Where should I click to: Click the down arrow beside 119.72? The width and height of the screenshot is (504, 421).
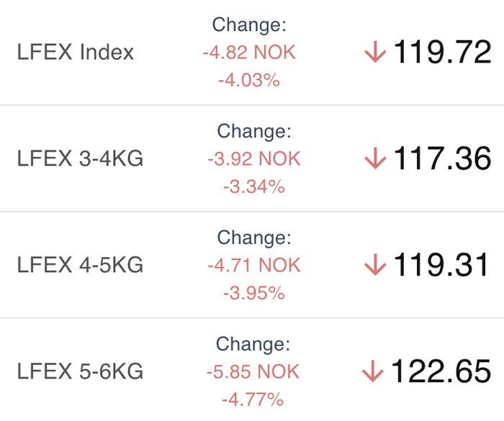[x=375, y=52]
